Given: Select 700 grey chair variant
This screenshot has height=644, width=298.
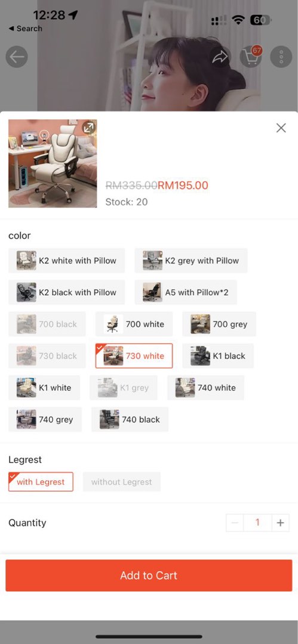Looking at the screenshot, I should point(219,324).
